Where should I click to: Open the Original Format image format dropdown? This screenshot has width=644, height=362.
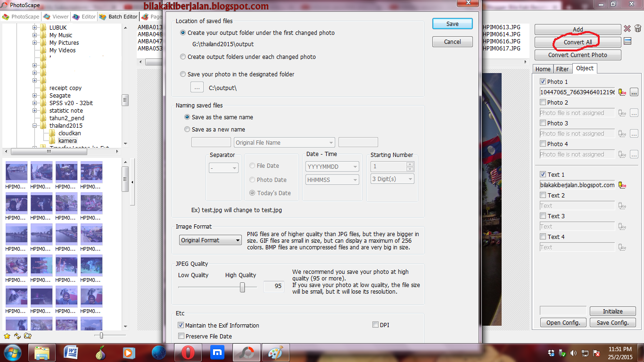coord(211,240)
